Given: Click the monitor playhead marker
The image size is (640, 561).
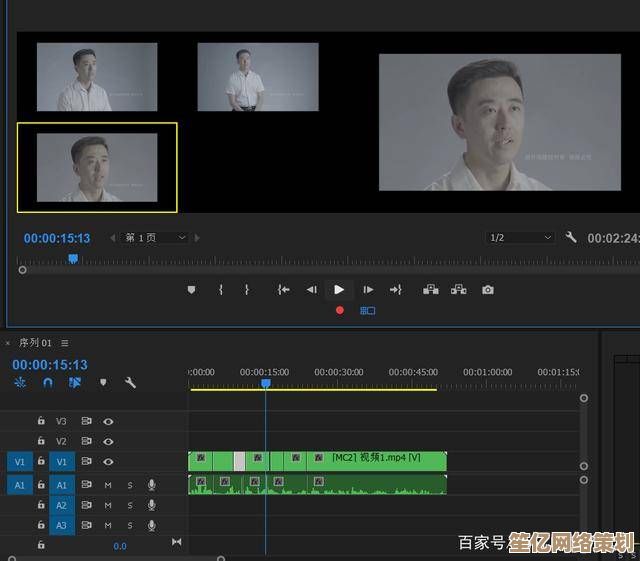Looking at the screenshot, I should pyautogui.click(x=73, y=258).
